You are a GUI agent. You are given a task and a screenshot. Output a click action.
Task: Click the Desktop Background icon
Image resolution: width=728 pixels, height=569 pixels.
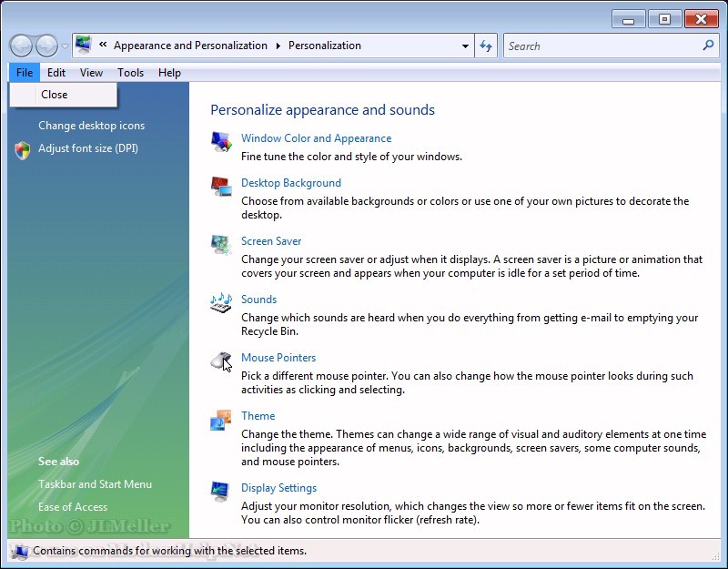coord(221,186)
